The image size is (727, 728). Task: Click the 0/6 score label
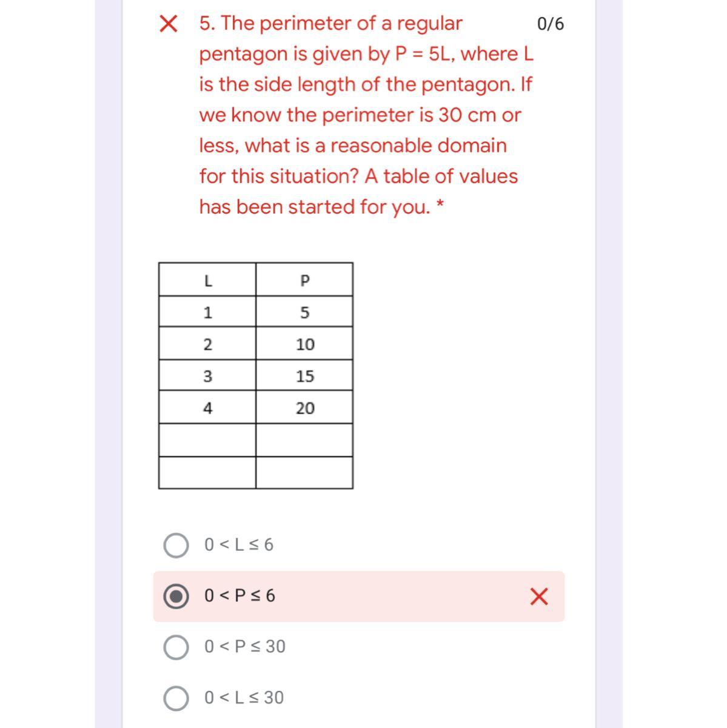tap(550, 24)
